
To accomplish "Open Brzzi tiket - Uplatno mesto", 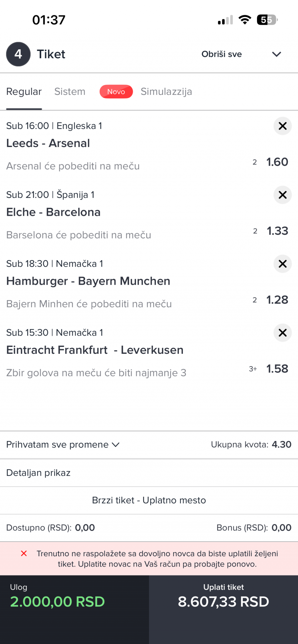I will (x=149, y=500).
